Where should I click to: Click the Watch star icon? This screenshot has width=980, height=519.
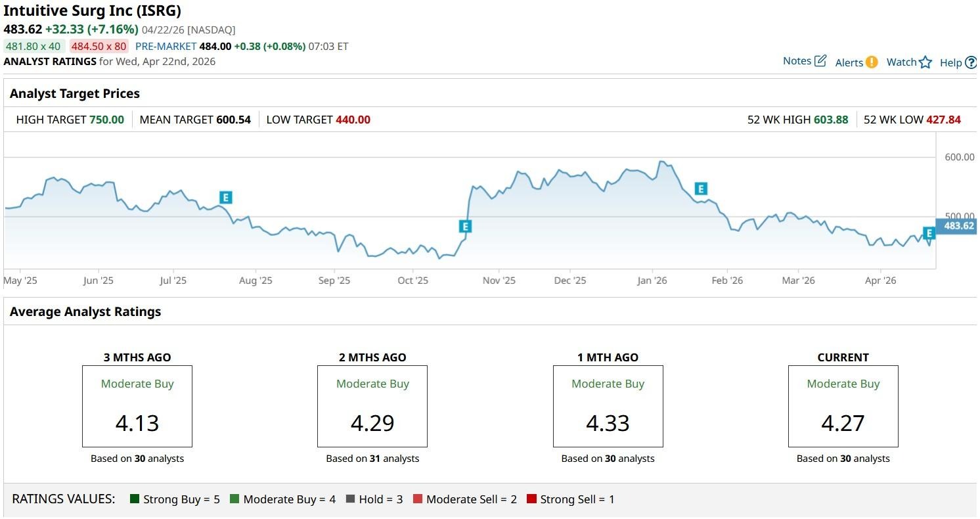point(925,62)
